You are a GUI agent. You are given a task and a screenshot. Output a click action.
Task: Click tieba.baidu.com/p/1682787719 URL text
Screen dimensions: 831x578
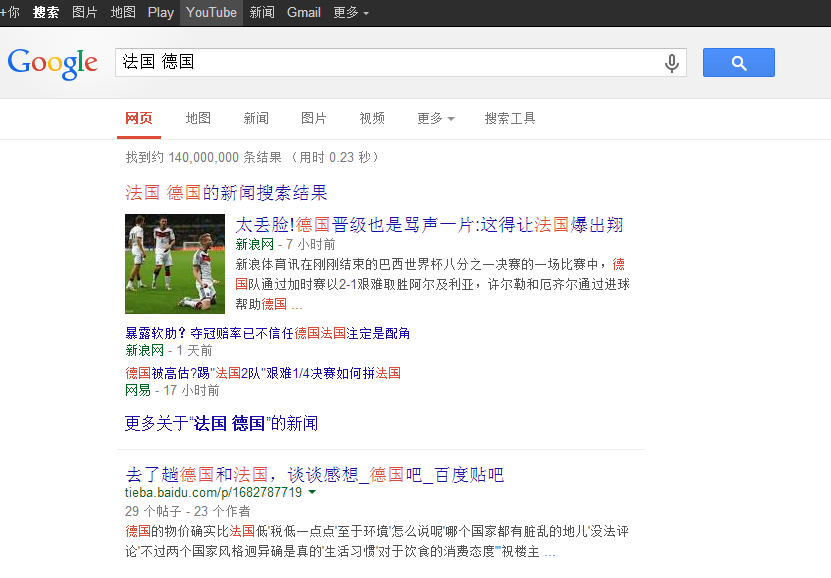(214, 492)
